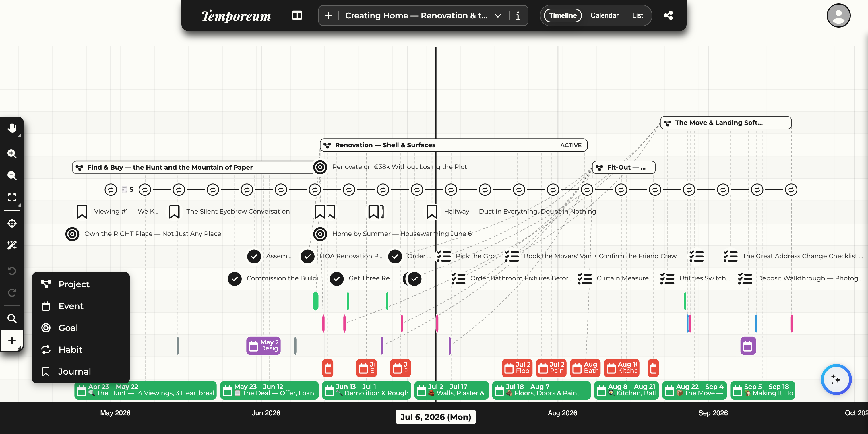This screenshot has height=434, width=868.
Task: Toggle completed task 'HOA Renovation P...'
Action: [x=308, y=256]
